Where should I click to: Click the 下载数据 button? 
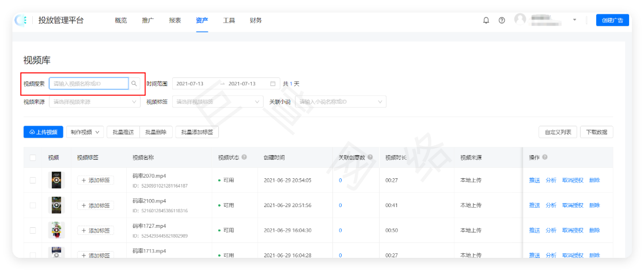(597, 132)
